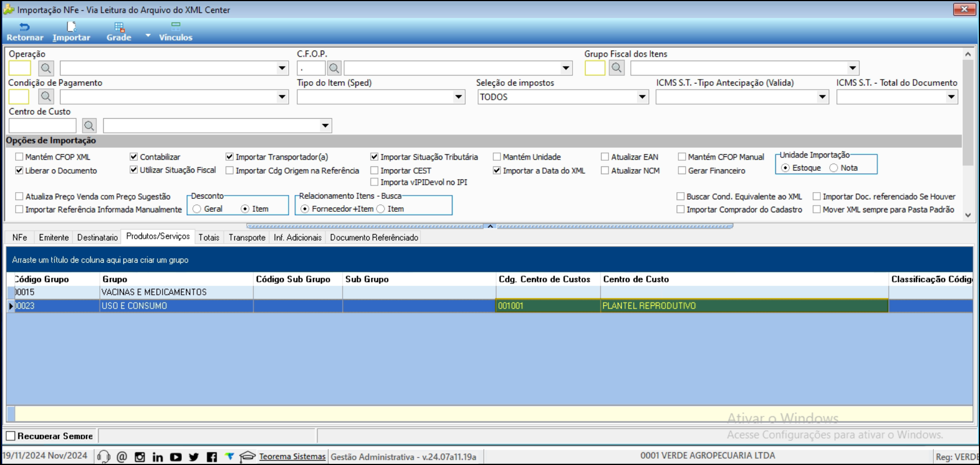
Task: Click the Grupo Fiscal dos Itens search icon
Action: click(x=617, y=68)
